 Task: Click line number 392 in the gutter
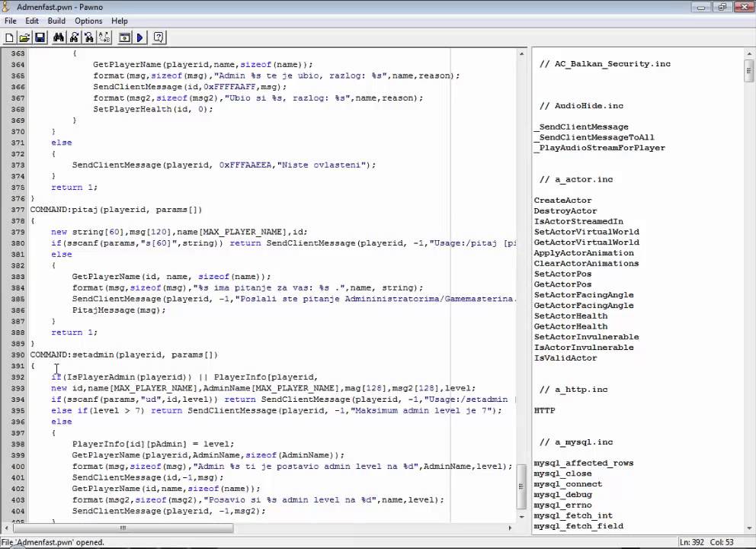18,377
